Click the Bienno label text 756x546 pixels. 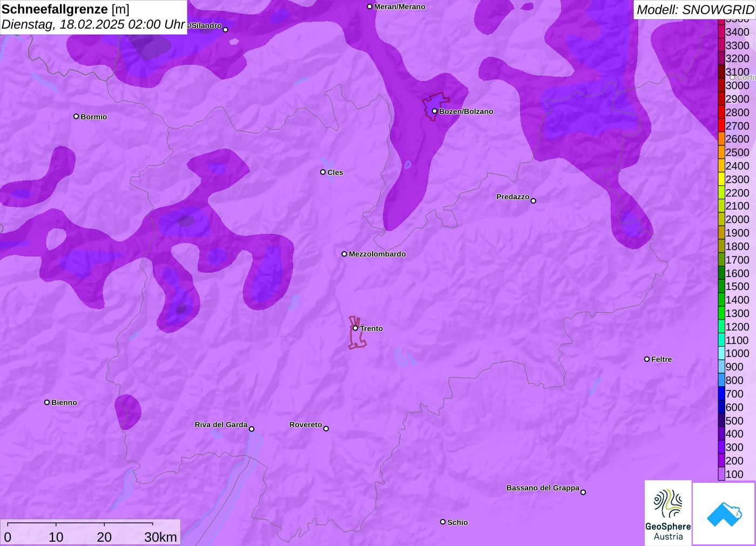(x=64, y=402)
